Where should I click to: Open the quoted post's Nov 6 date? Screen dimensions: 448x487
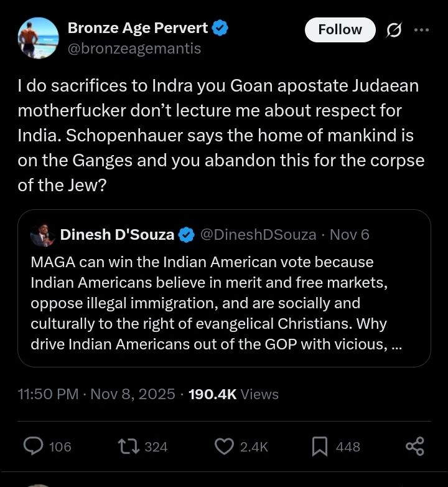click(x=349, y=235)
